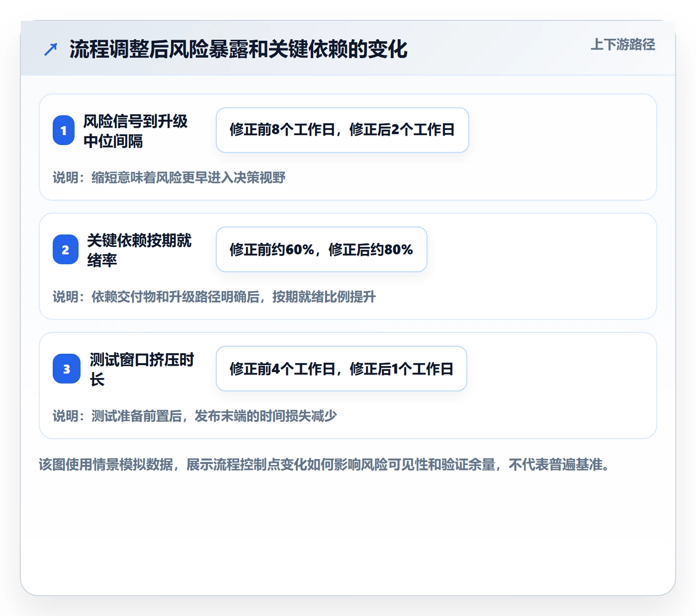Select the value box 修正前4个工作日，修正后1个工作日

(342, 369)
